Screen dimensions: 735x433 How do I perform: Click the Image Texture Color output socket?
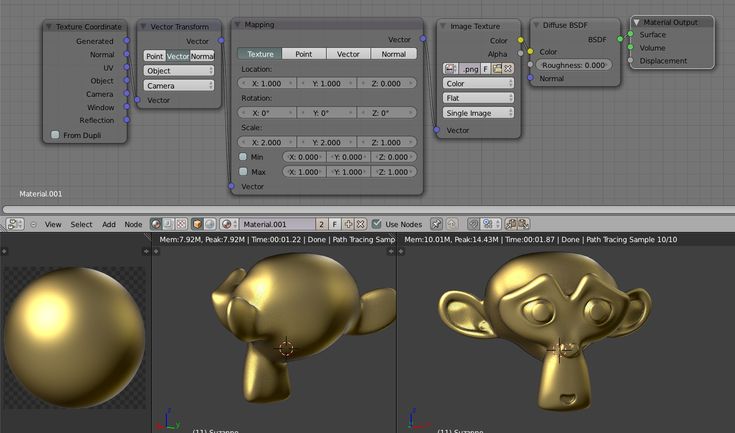(x=520, y=40)
